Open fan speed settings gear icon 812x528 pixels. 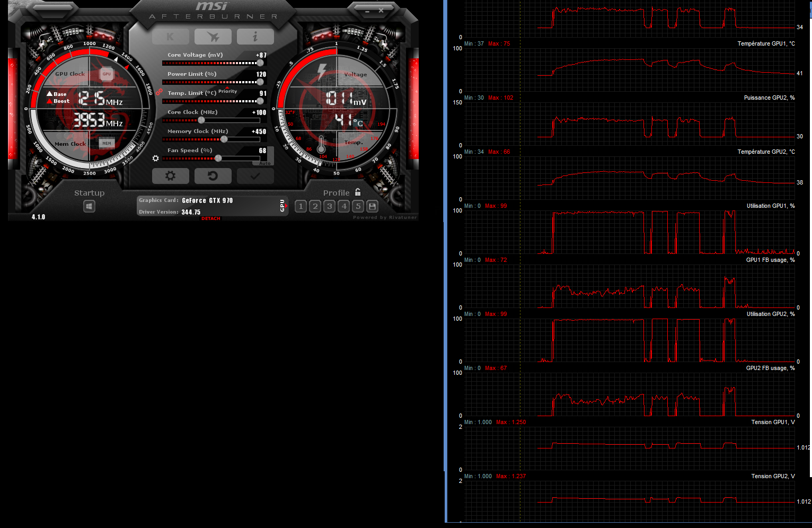155,159
